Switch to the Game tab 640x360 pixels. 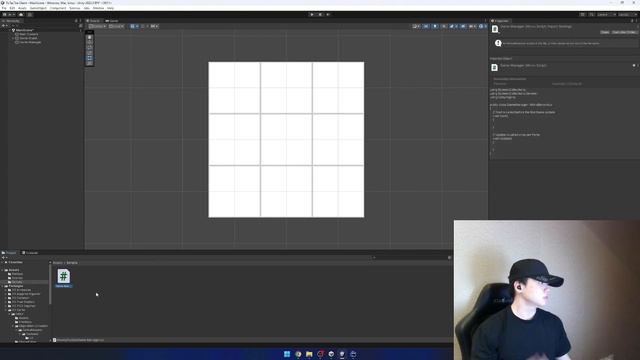tap(112, 21)
